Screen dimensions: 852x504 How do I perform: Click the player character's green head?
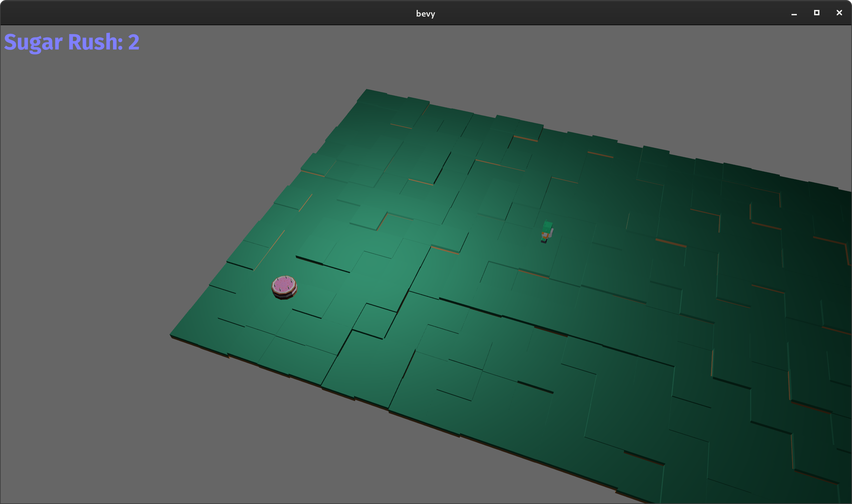(x=548, y=225)
